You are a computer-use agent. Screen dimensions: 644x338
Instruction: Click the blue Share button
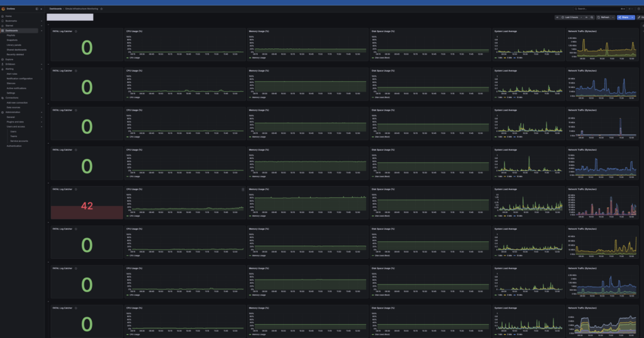click(623, 17)
